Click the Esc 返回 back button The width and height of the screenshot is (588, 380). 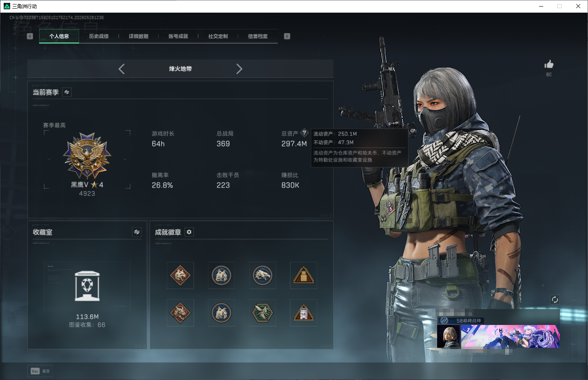pyautogui.click(x=40, y=371)
